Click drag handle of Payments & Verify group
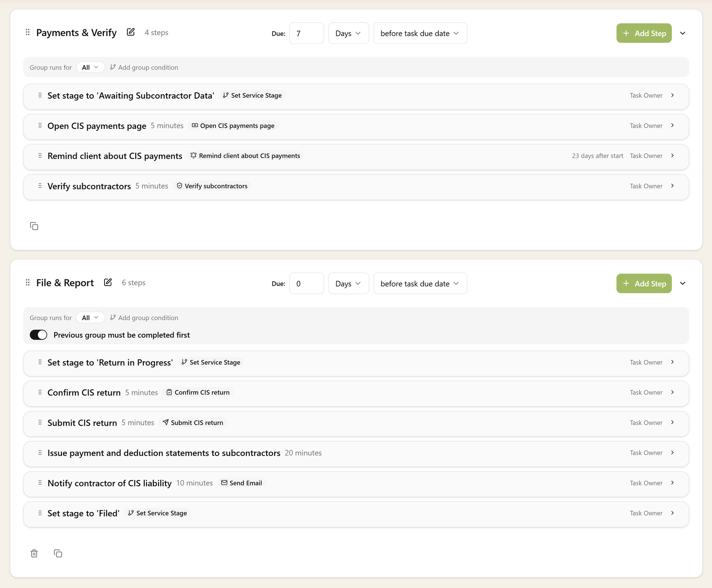 pos(28,32)
